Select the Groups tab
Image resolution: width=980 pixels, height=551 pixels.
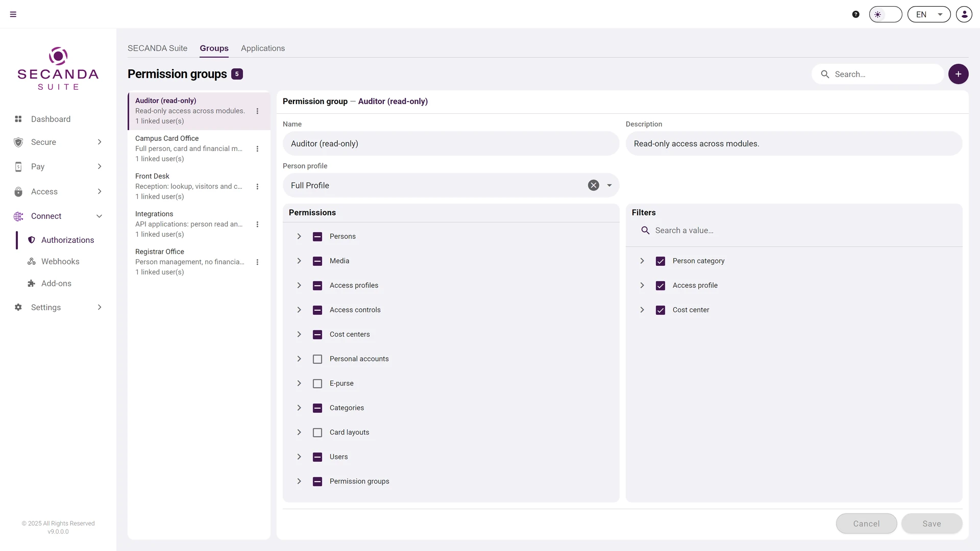point(214,48)
